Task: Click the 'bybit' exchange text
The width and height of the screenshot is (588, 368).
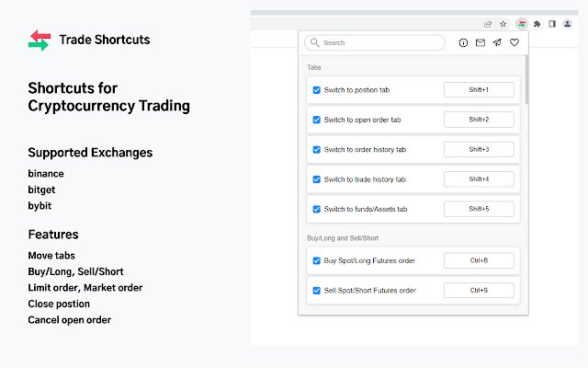Action: (x=40, y=206)
